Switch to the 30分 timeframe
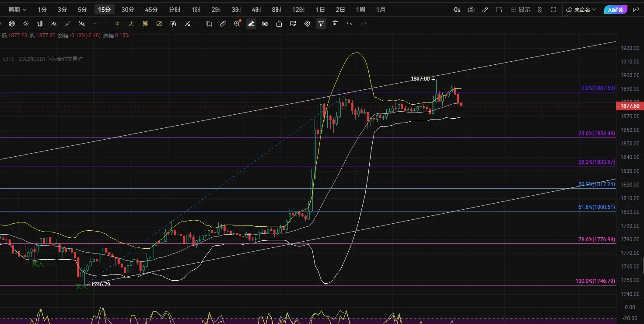The image size is (644, 324). click(128, 10)
